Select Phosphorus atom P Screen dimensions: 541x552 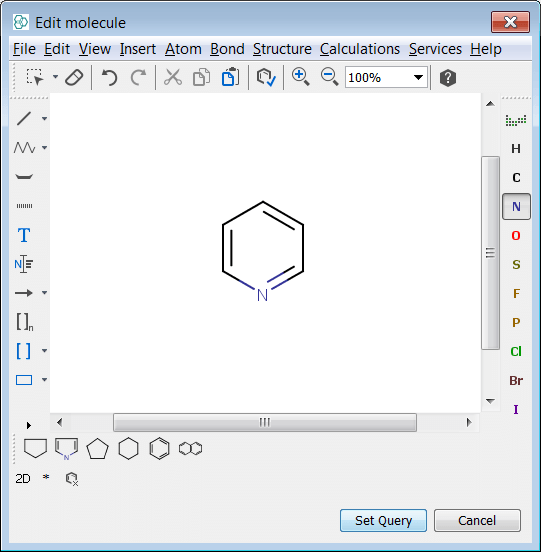(516, 322)
